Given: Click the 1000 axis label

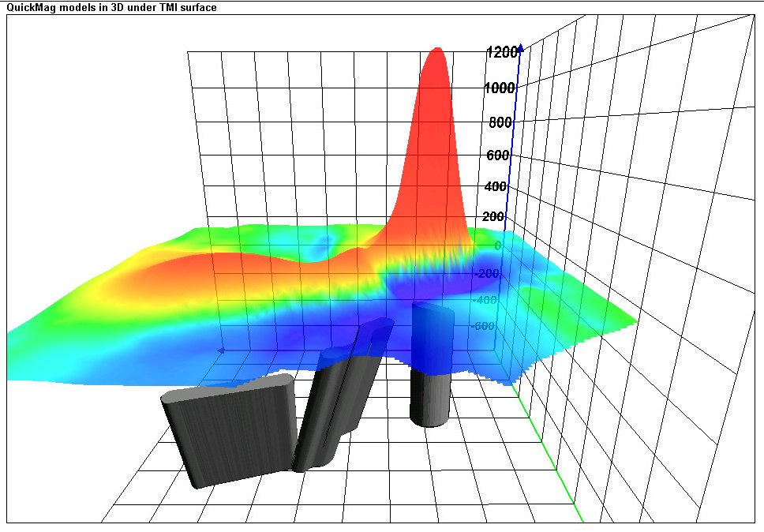Looking at the screenshot, I should [500, 88].
